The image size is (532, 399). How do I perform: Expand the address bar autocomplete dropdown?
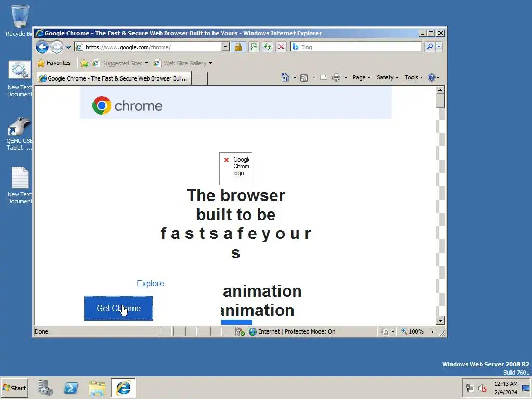point(225,47)
